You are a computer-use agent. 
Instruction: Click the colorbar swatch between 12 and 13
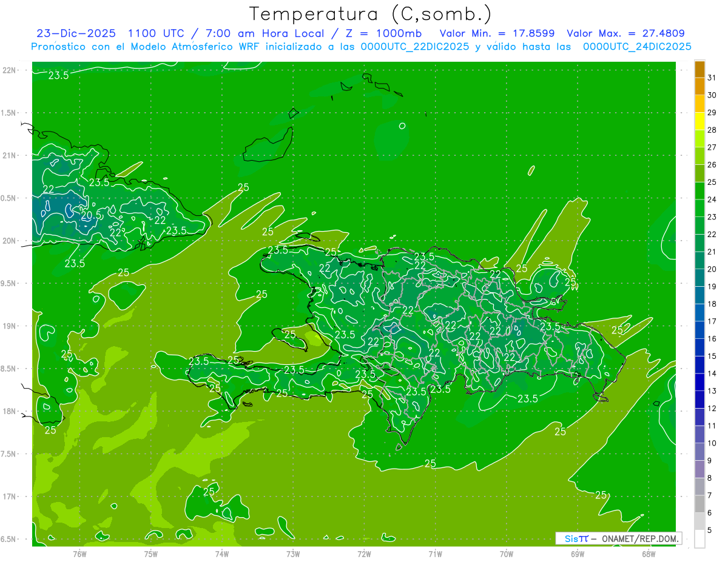pyautogui.click(x=699, y=400)
